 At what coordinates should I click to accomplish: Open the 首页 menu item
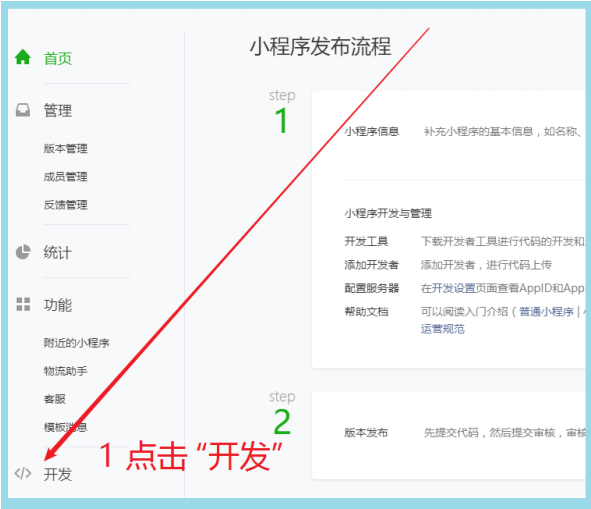tap(58, 58)
